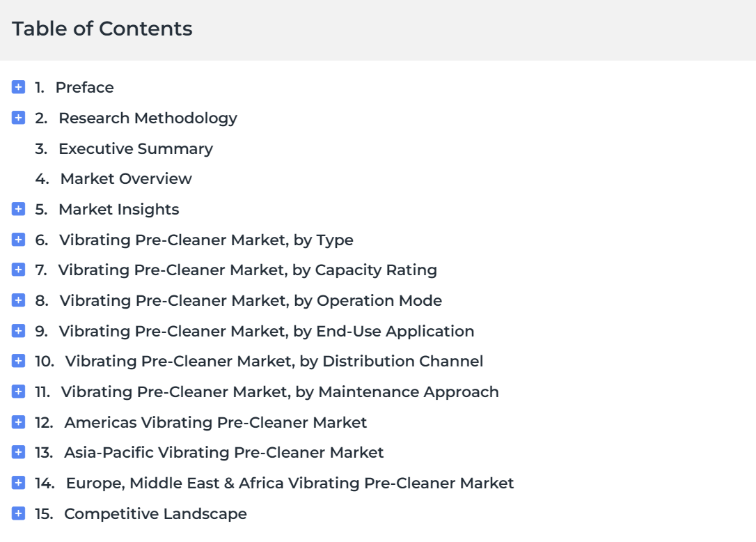Select Competitive Landscape chapter title
756x542 pixels.
coord(155,514)
